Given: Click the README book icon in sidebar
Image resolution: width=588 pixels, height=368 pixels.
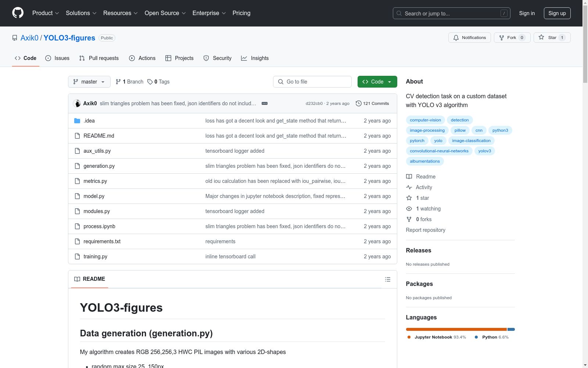Looking at the screenshot, I should tap(409, 177).
